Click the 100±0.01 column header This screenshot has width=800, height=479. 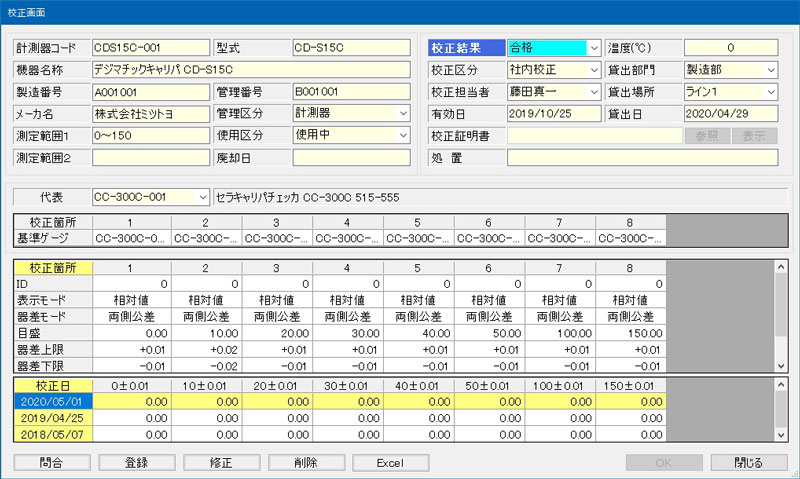(560, 386)
